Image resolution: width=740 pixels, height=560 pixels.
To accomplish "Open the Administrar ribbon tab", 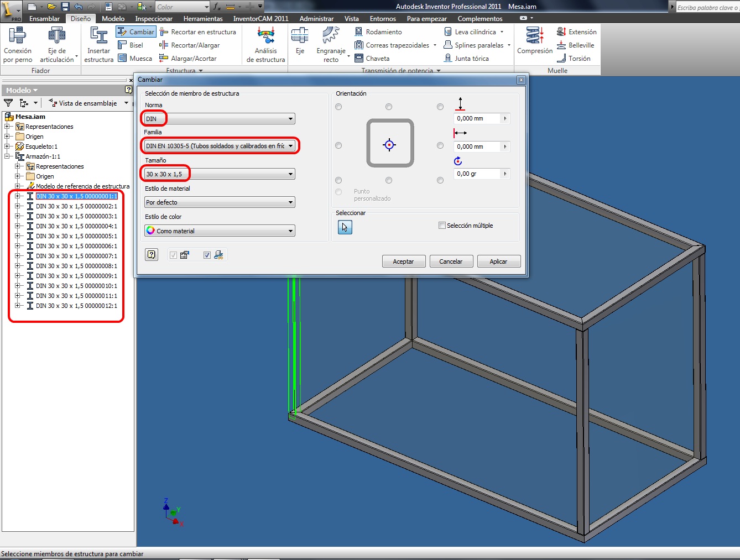I will (x=316, y=18).
